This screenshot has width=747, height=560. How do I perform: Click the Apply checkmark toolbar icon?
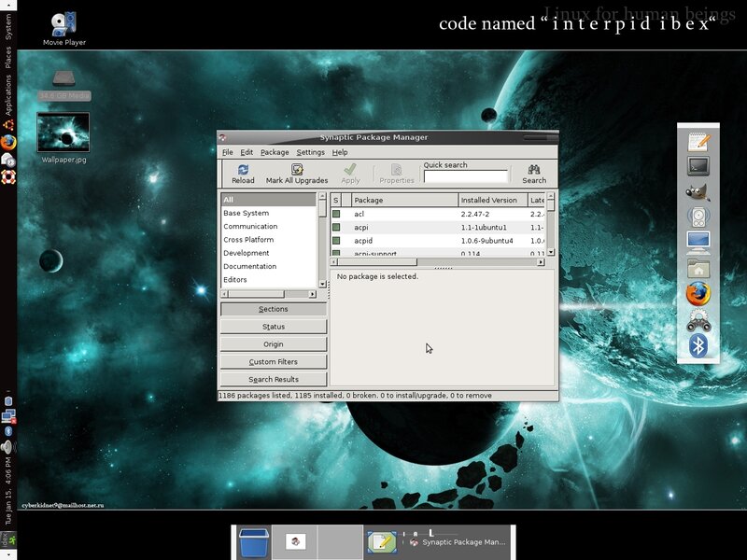[x=350, y=174]
